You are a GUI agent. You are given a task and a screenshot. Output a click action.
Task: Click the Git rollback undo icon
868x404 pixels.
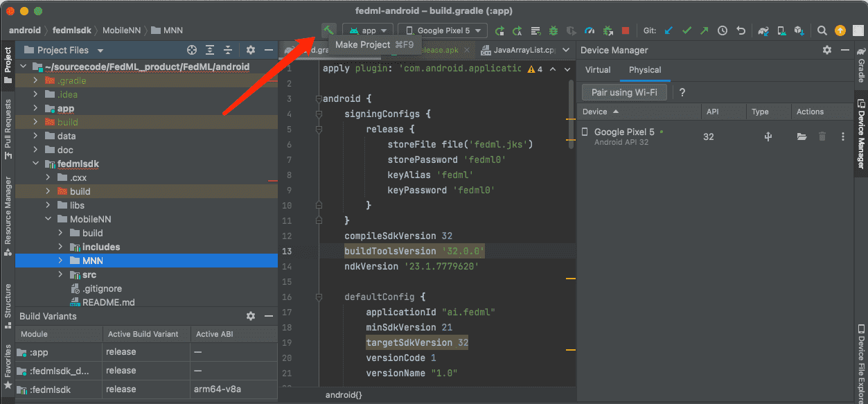pyautogui.click(x=741, y=30)
